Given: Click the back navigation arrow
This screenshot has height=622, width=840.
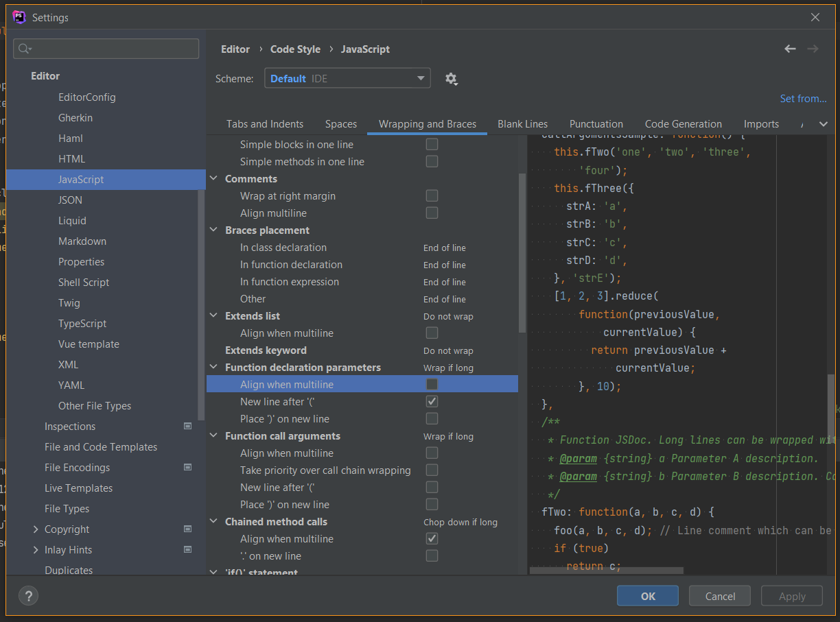Looking at the screenshot, I should (x=790, y=49).
